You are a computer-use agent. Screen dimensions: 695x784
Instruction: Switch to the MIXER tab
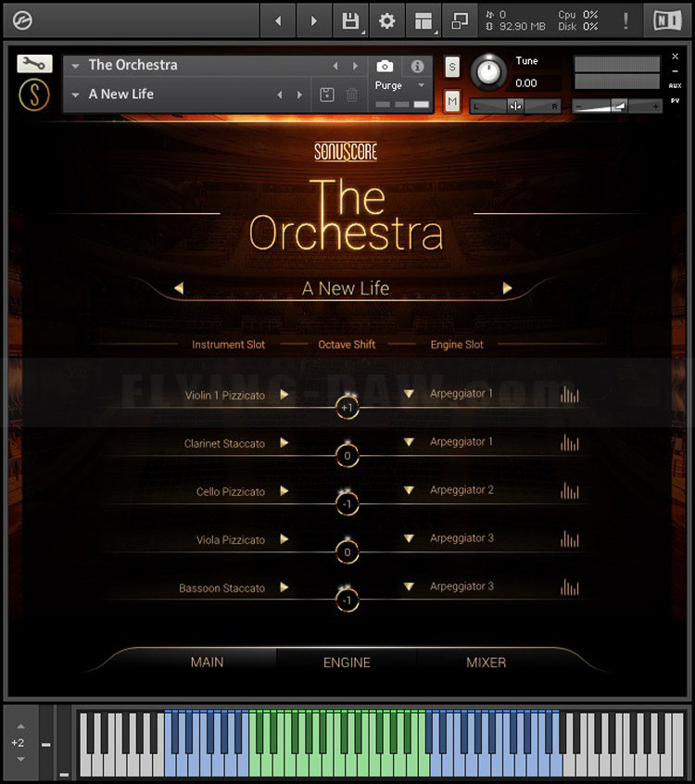(486, 662)
